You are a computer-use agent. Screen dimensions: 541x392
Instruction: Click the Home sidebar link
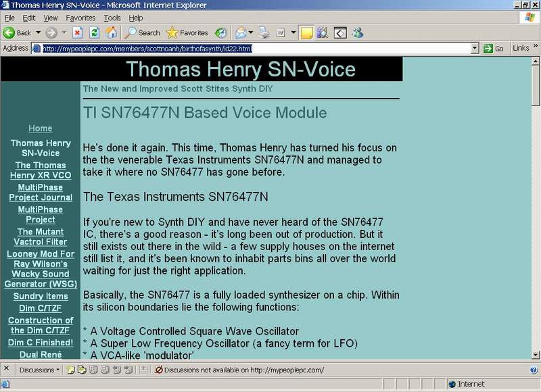point(41,128)
